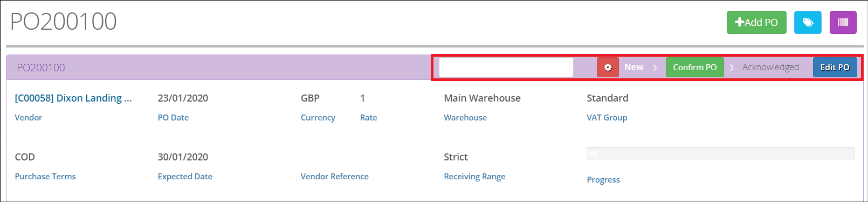The height and width of the screenshot is (202, 868).
Task: Select the Acknowledged status step
Action: pyautogui.click(x=770, y=67)
